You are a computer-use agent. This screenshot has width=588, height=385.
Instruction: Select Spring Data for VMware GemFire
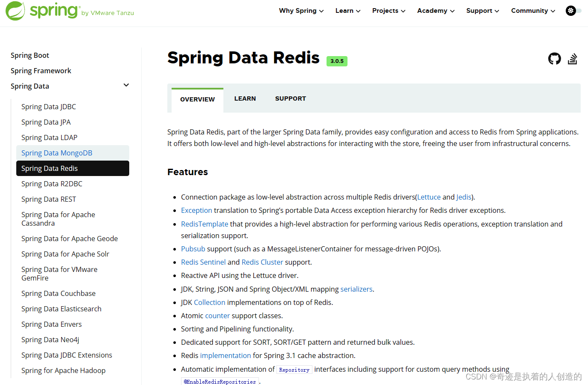click(59, 274)
